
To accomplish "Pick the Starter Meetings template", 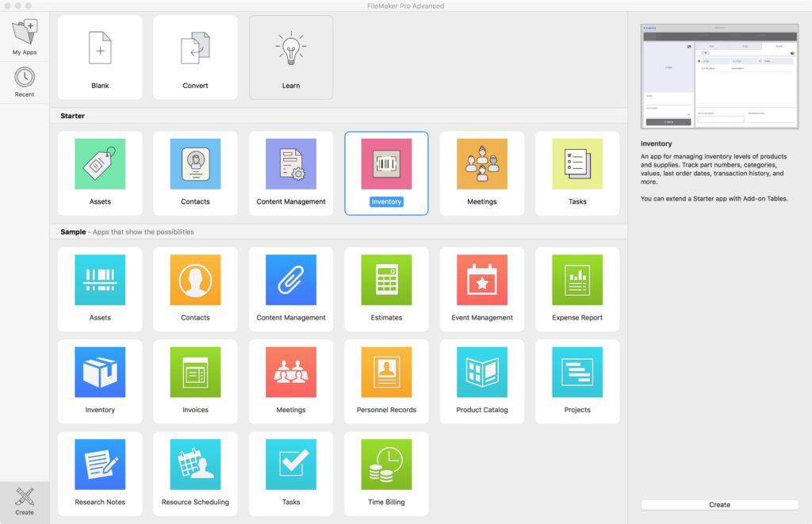I will click(x=481, y=172).
